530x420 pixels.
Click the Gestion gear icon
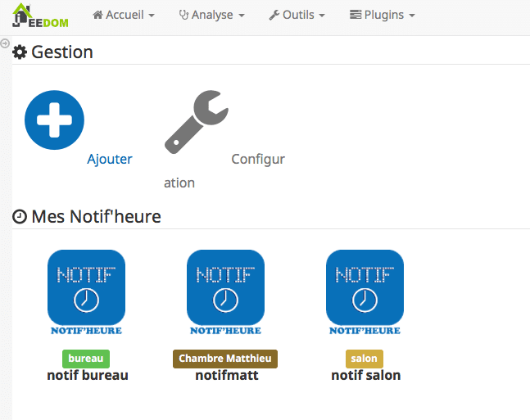[20, 52]
